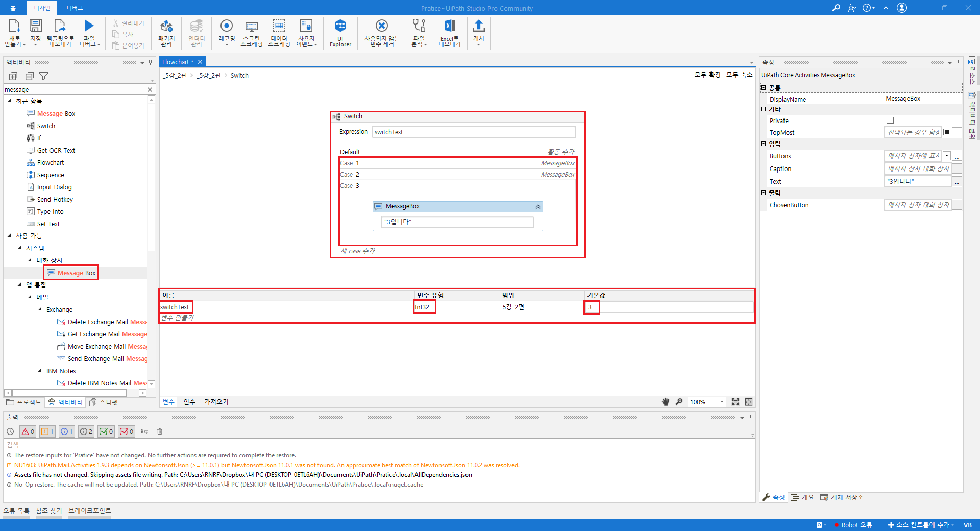980x531 pixels.
Task: Click Expand All (모두 확장)
Action: [707, 75]
